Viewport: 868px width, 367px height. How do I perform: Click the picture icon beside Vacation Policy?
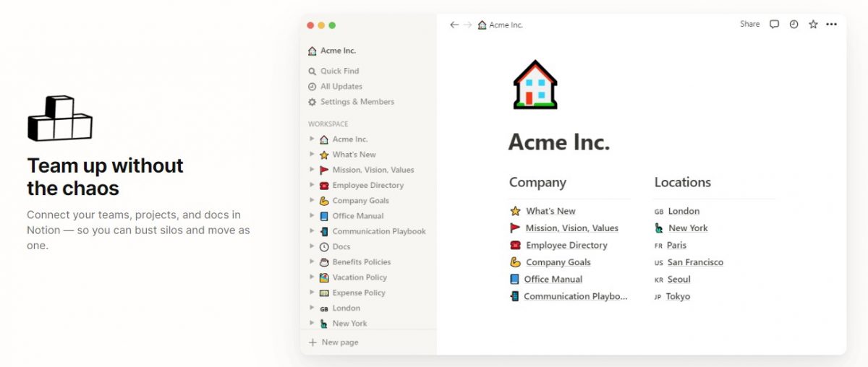coord(324,277)
